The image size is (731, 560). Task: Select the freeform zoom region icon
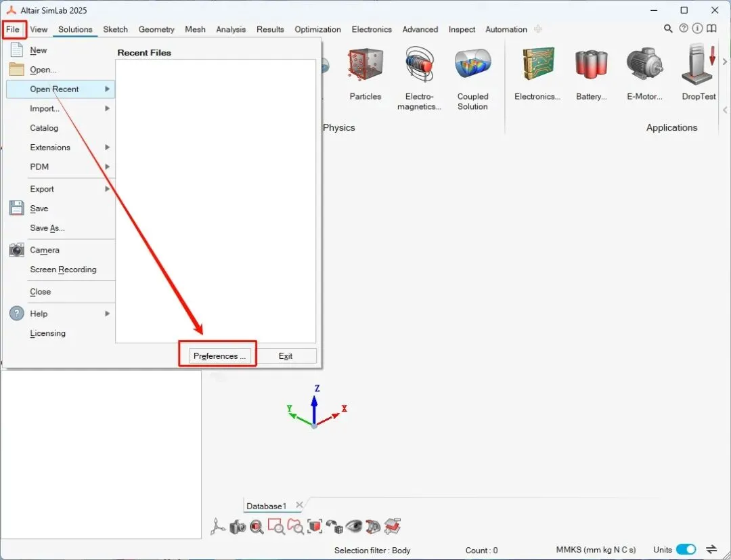295,526
